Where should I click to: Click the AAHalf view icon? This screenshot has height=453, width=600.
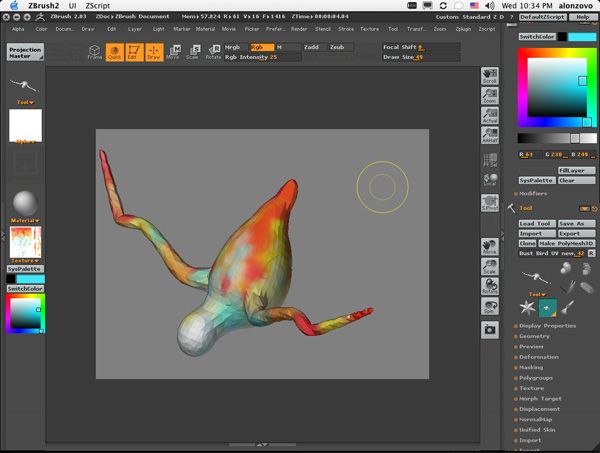pos(490,136)
